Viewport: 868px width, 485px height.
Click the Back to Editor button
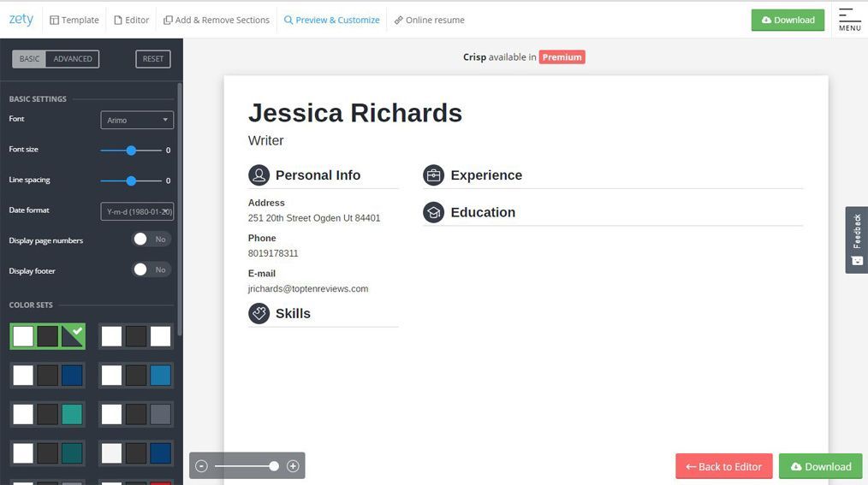pyautogui.click(x=724, y=466)
